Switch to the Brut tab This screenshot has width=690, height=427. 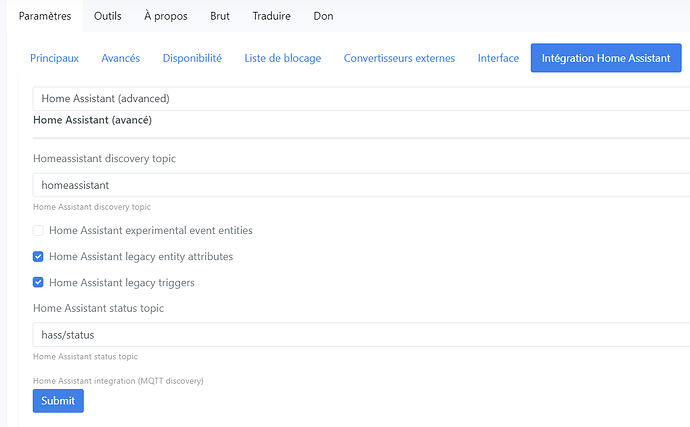click(x=220, y=16)
